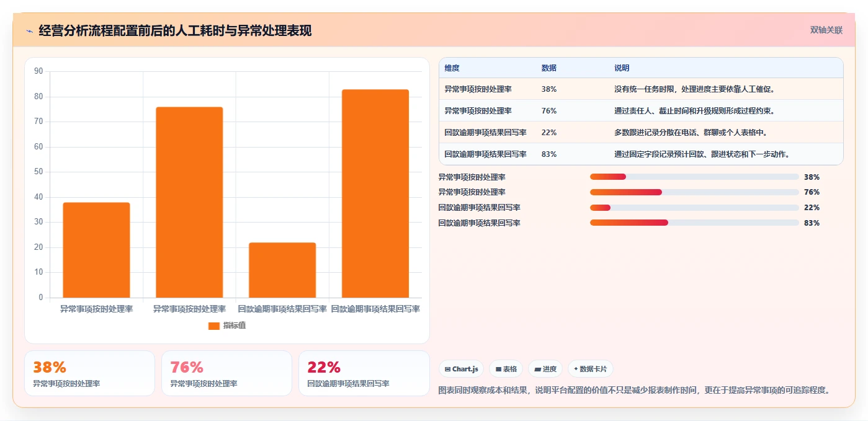Click the page title 经营分析流程配置前后
This screenshot has width=868, height=421.
pyautogui.click(x=175, y=30)
